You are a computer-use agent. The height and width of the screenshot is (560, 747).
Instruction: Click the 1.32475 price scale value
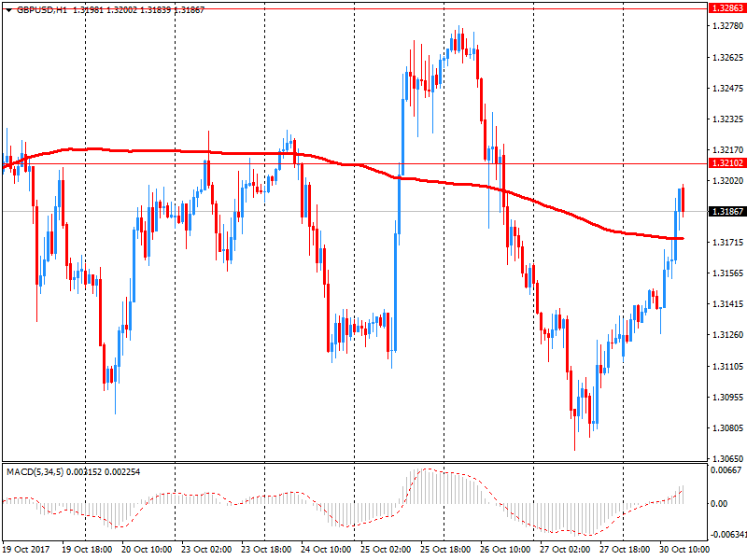click(727, 89)
